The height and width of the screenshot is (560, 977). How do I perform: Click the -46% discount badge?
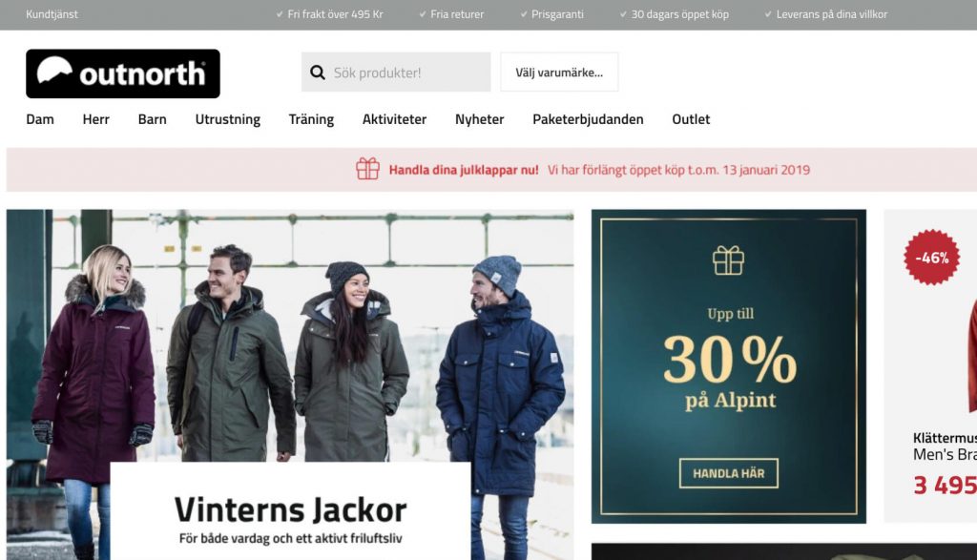(931, 258)
